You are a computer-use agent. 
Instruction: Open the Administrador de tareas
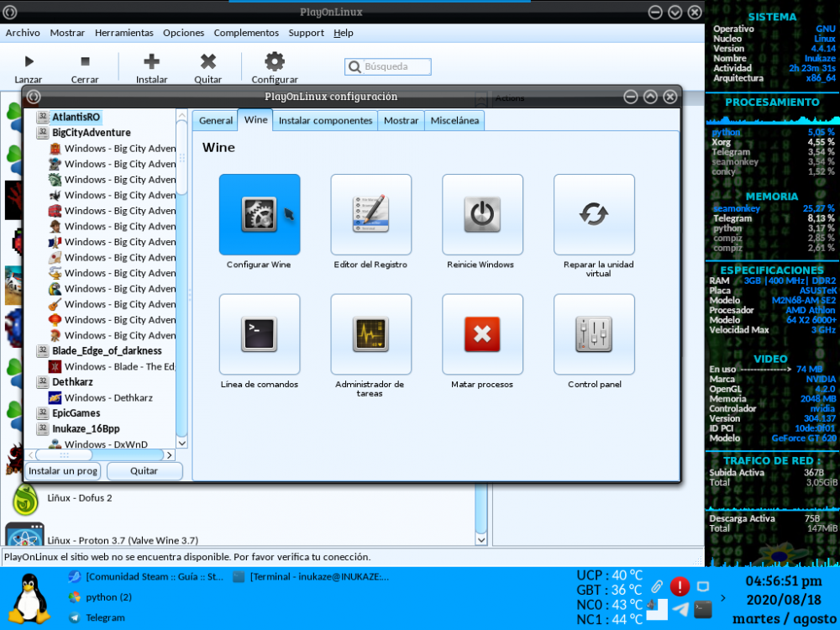pos(370,334)
